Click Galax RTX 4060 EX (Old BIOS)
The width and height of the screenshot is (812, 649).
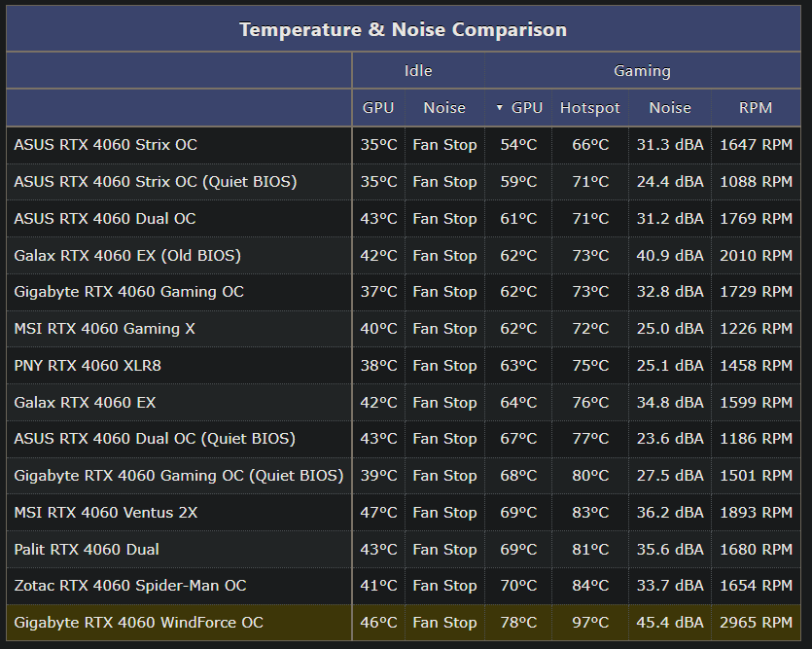[127, 255]
